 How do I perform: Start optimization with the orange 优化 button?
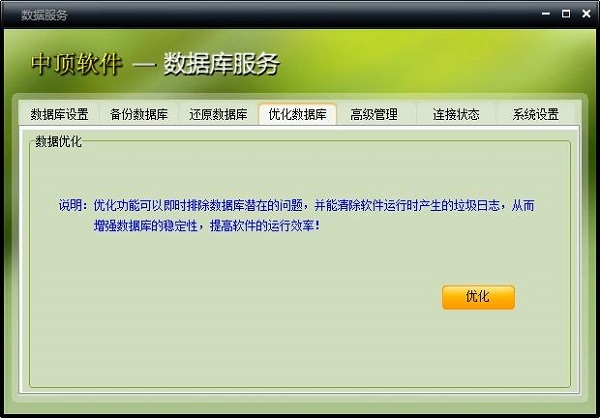point(478,297)
